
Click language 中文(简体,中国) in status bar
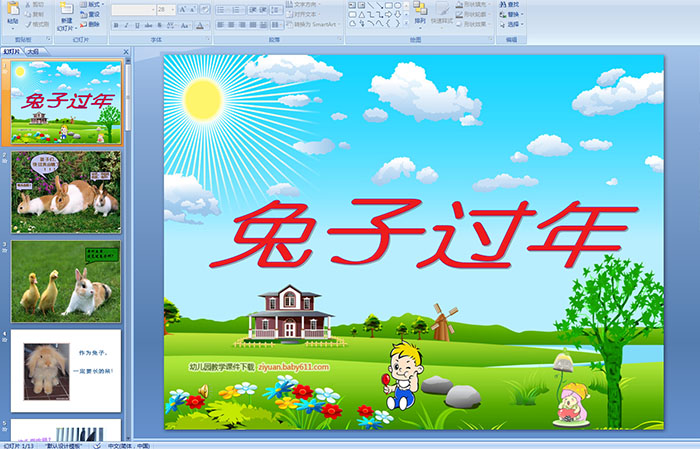(129, 445)
